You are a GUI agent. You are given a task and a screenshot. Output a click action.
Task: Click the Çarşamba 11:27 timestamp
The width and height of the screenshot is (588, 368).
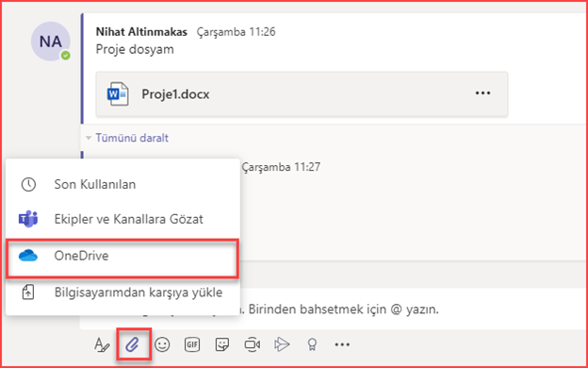[x=281, y=167]
